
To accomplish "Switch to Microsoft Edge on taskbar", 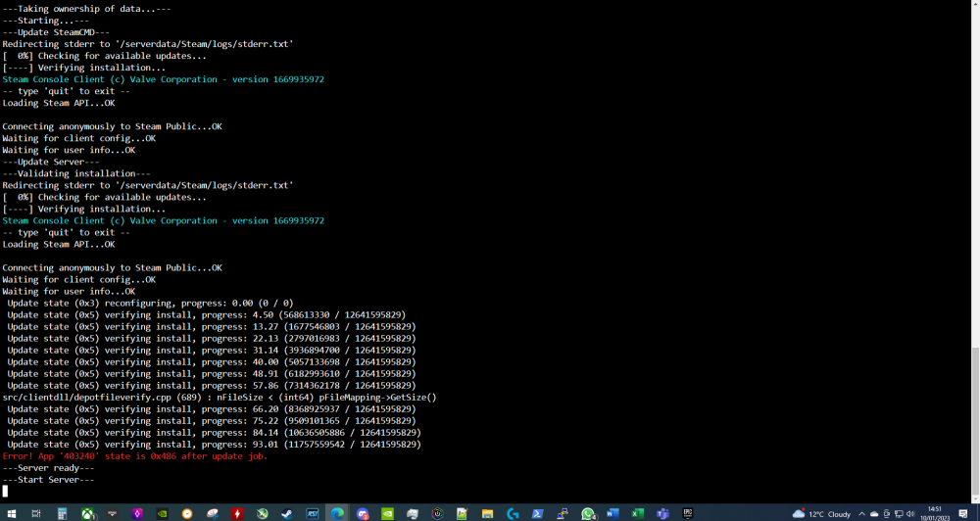I will coord(337,513).
